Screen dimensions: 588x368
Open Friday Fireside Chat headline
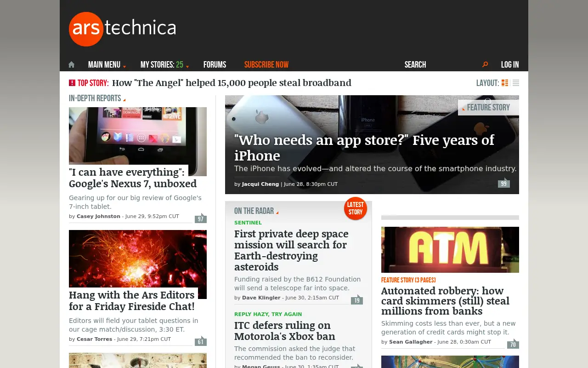132,300
